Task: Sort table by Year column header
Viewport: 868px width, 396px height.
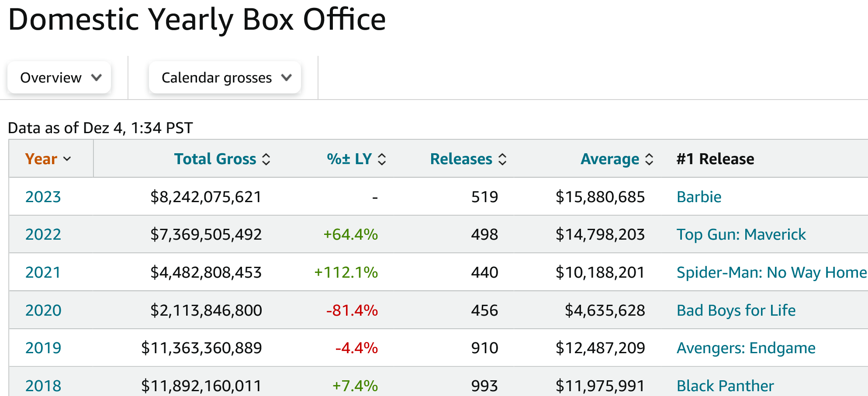Action: tap(41, 159)
